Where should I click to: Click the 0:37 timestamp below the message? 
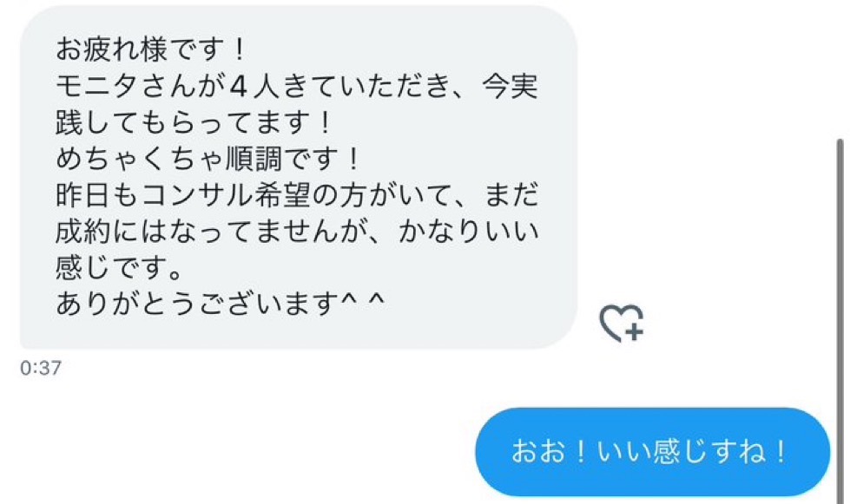[41, 368]
